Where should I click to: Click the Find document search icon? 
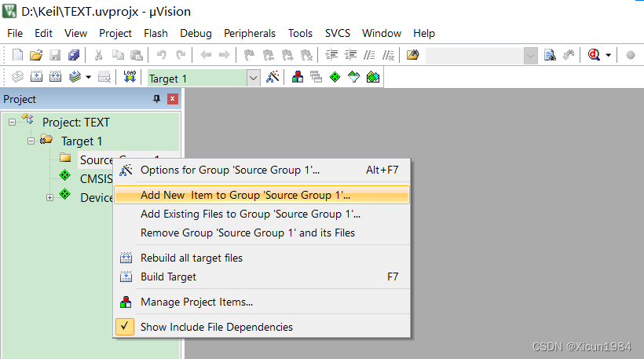pos(550,55)
